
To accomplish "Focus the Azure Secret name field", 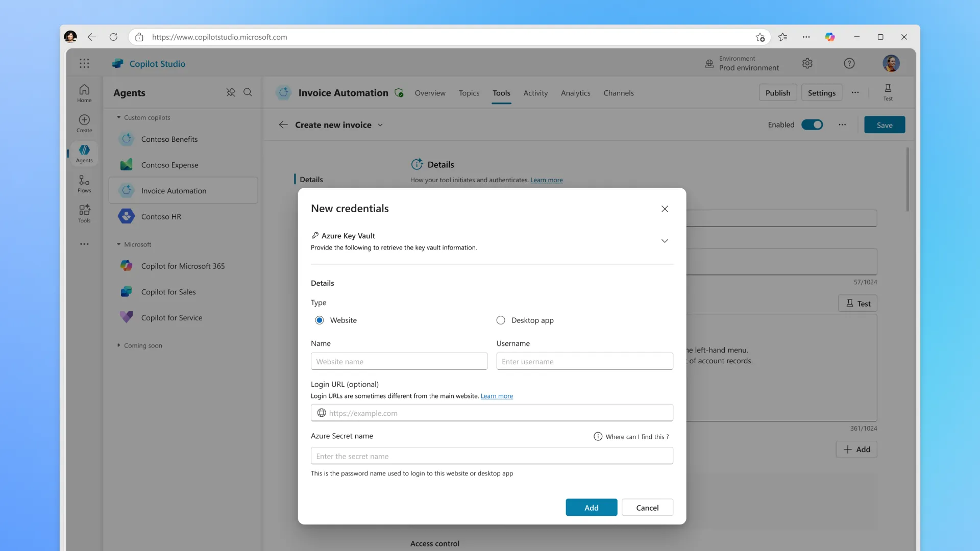I will (x=492, y=456).
